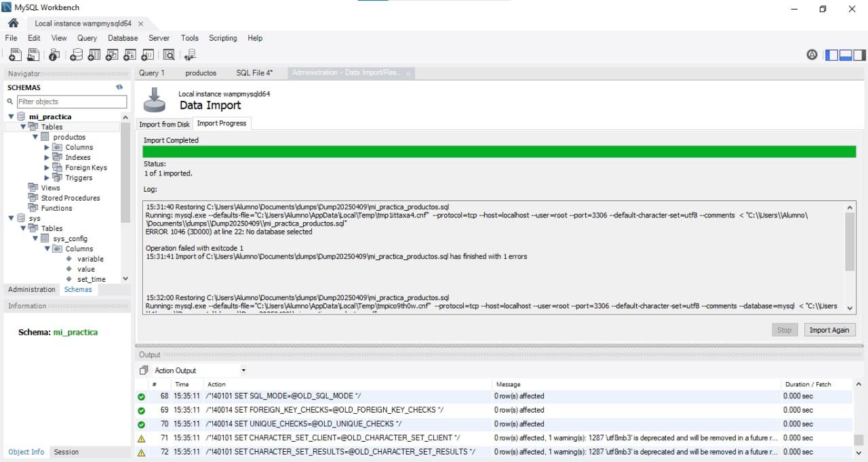
Task: Create a new schema icon
Action: 77,55
